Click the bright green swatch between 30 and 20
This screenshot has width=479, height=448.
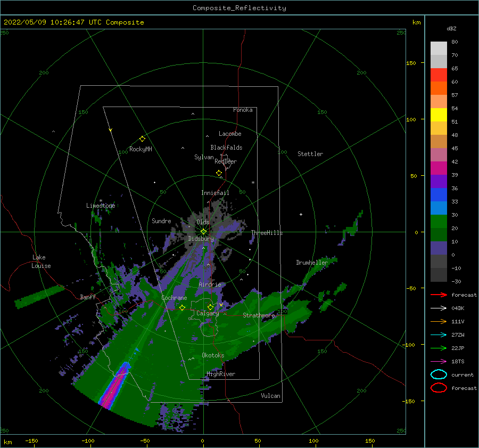pyautogui.click(x=439, y=222)
